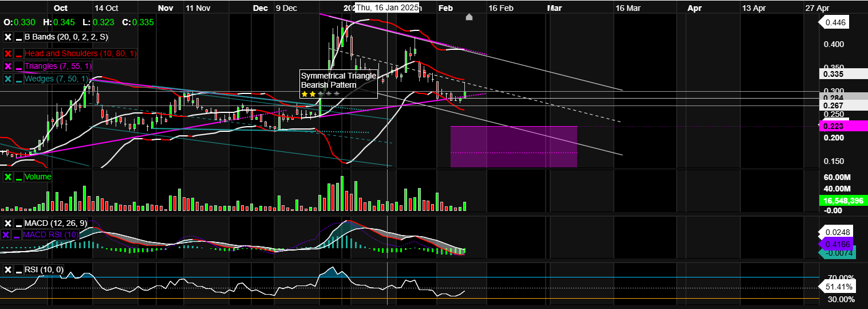Click the purple shaded target zone
This screenshot has height=309, width=868.
click(x=514, y=147)
